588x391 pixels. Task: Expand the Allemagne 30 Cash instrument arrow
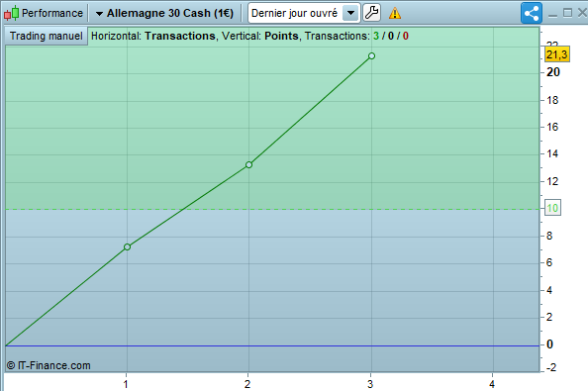click(99, 14)
